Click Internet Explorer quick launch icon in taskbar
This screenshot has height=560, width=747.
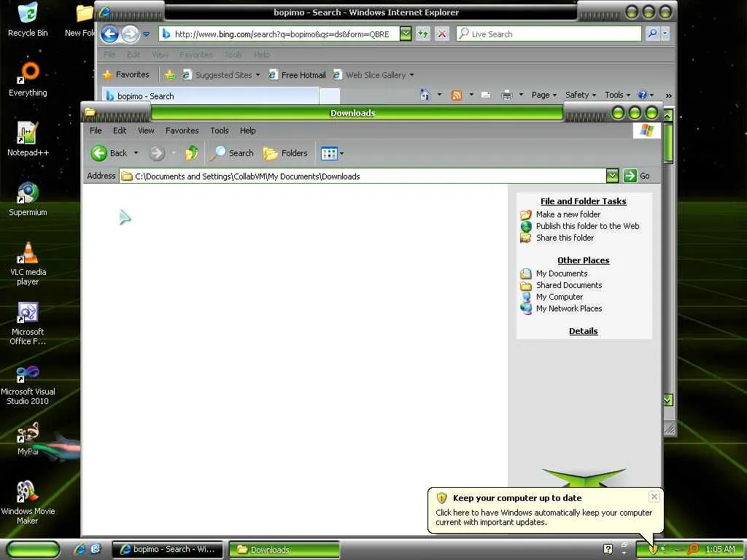(80, 549)
